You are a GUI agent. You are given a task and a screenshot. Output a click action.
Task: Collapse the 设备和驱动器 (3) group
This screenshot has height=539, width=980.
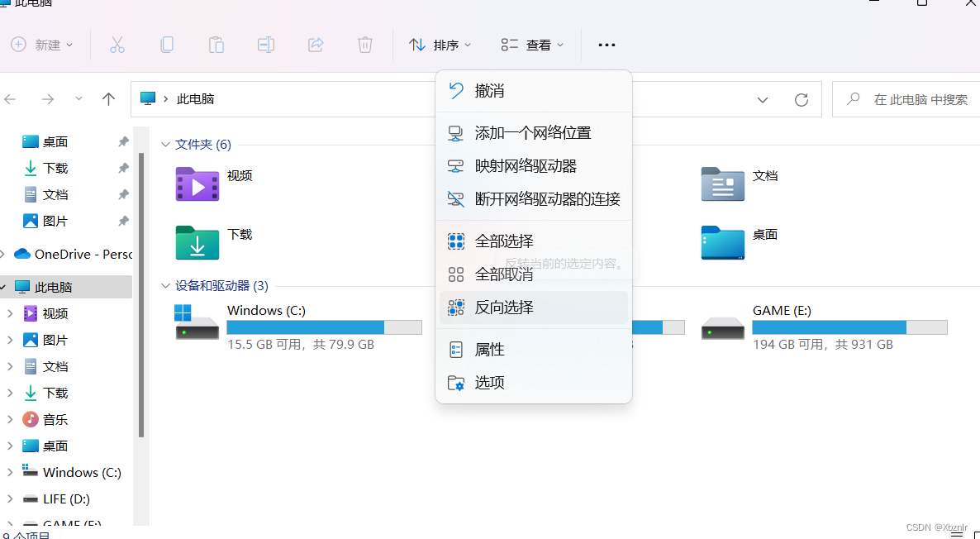165,286
